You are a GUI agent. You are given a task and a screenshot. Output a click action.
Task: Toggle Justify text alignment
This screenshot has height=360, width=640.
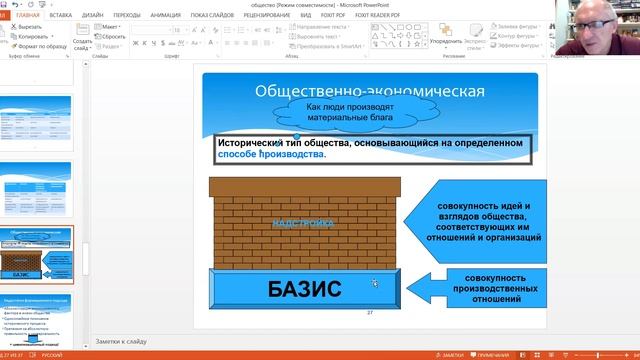point(255,43)
